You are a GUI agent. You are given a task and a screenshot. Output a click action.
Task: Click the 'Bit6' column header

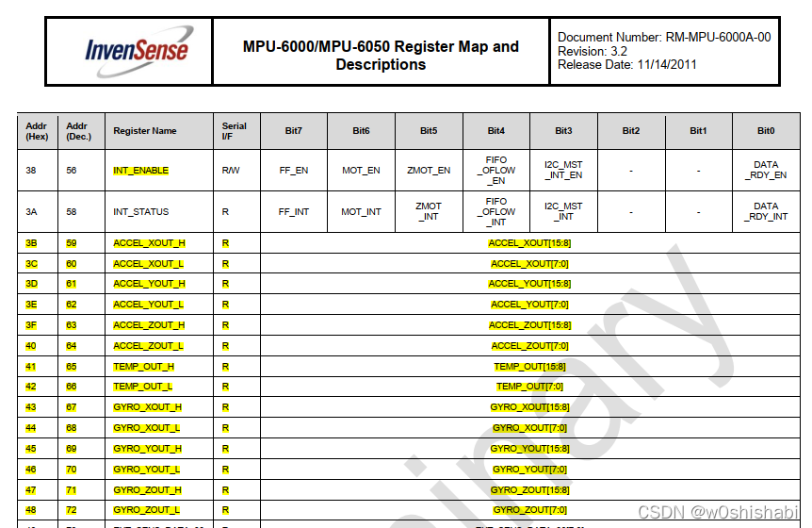click(361, 131)
